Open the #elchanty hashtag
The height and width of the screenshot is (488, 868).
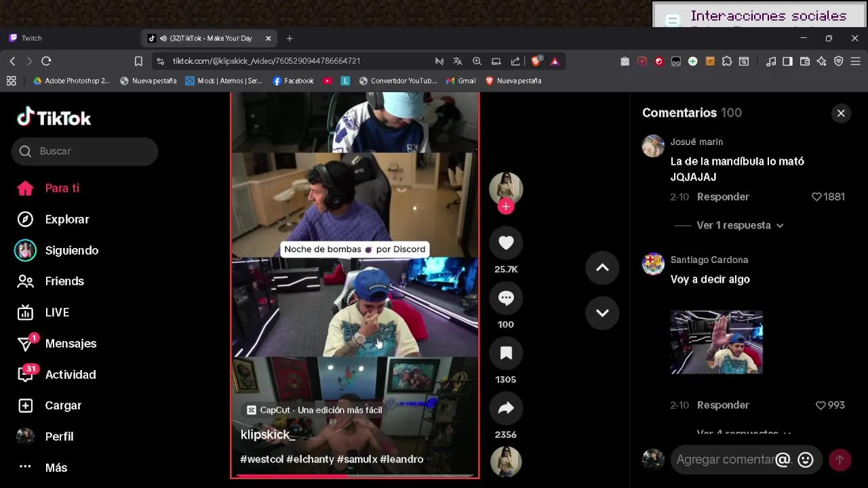[310, 459]
